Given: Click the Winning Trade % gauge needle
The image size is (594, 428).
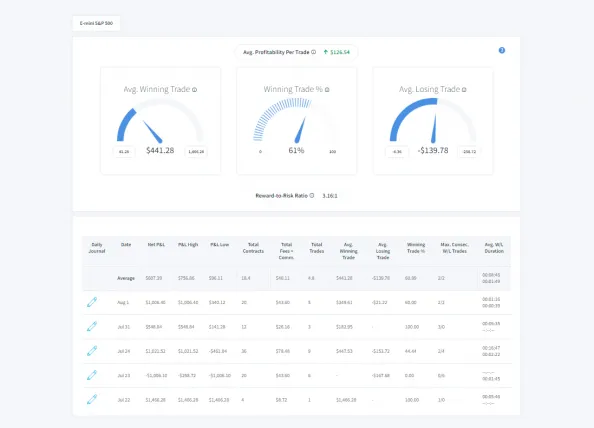Looking at the screenshot, I should point(300,130).
